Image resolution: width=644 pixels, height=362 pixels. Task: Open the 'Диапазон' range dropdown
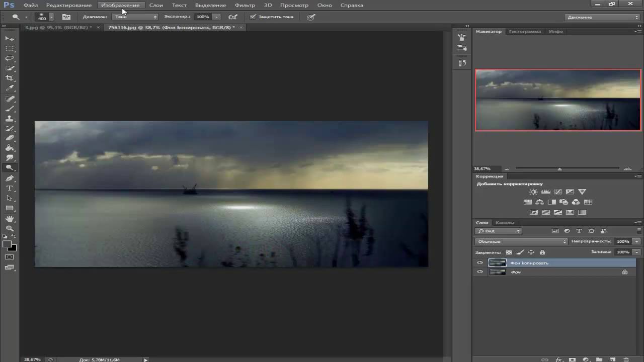(x=135, y=17)
